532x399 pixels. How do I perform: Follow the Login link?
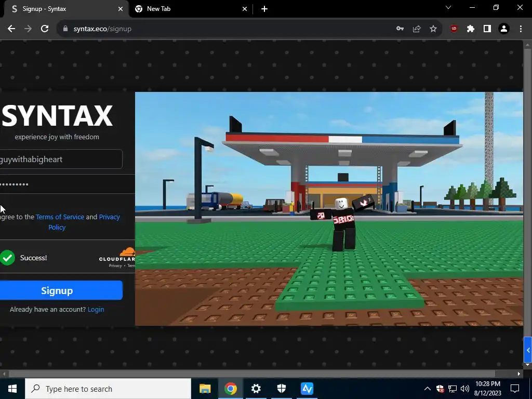click(96, 310)
